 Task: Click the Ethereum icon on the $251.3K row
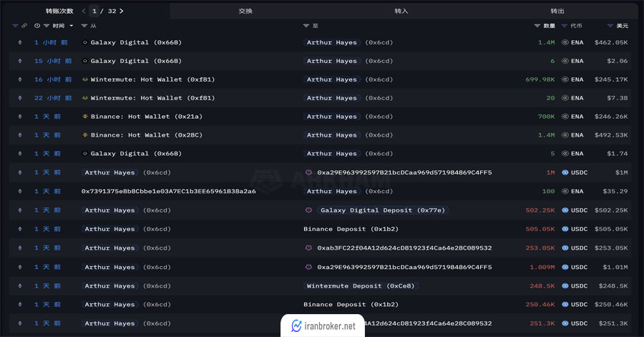coord(20,323)
